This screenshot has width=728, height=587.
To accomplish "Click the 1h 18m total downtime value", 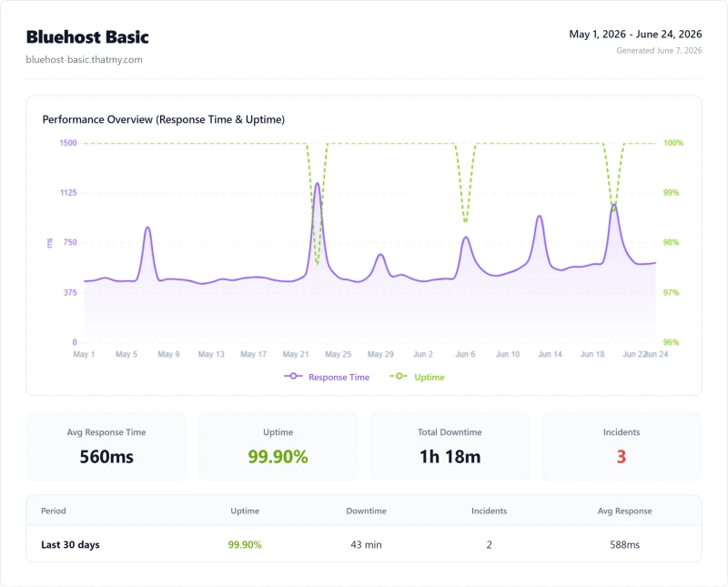I will (450, 457).
